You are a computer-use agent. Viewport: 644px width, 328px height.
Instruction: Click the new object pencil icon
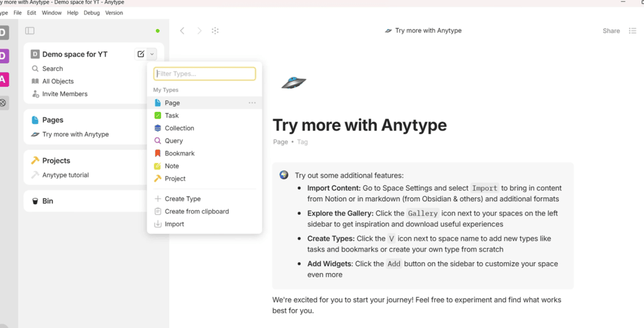[x=141, y=54]
